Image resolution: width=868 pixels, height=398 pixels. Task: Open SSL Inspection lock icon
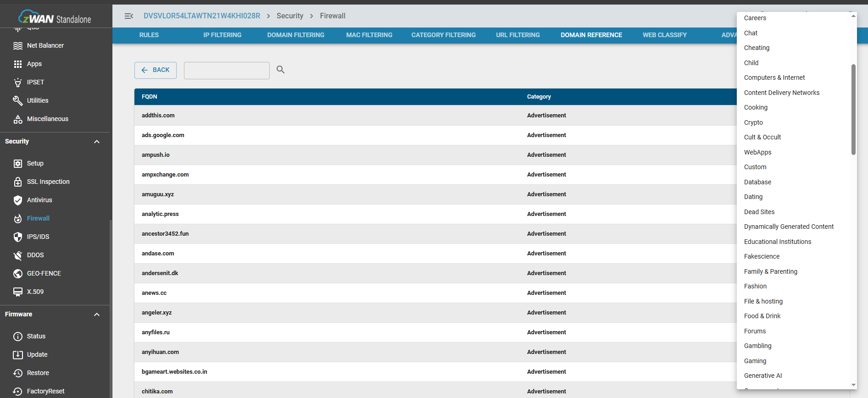pos(18,182)
